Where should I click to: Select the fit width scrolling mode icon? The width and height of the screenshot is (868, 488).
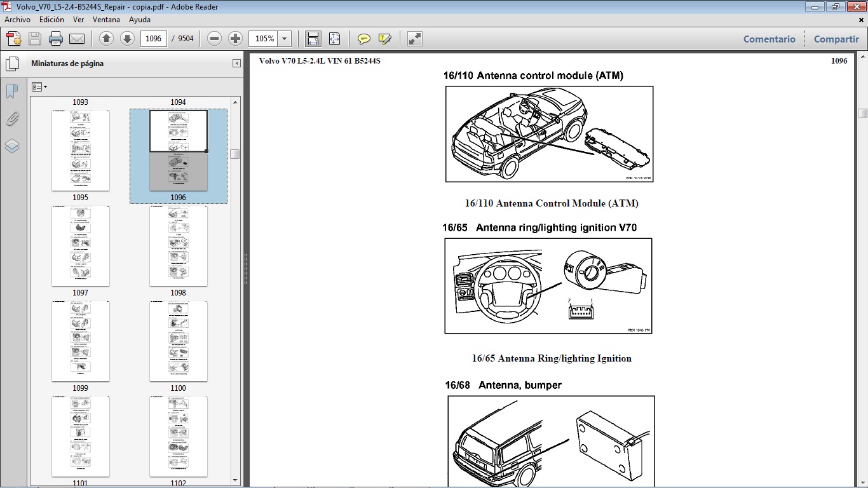[x=313, y=39]
